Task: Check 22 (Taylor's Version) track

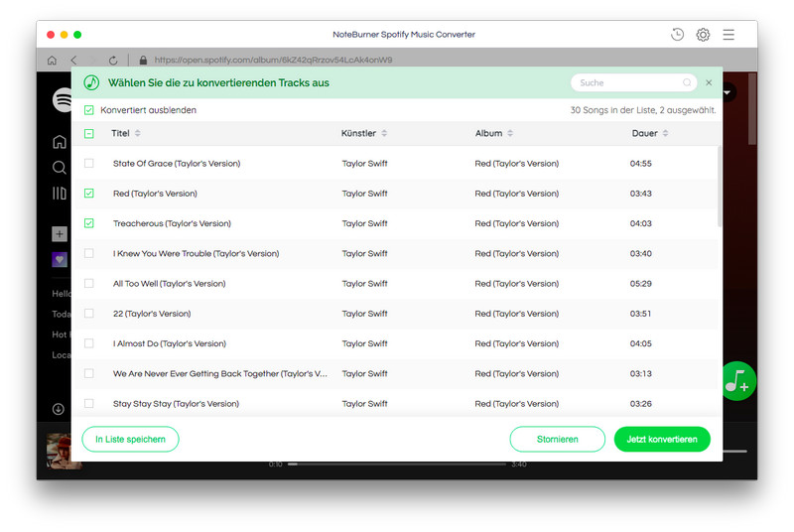Action: pyautogui.click(x=89, y=314)
